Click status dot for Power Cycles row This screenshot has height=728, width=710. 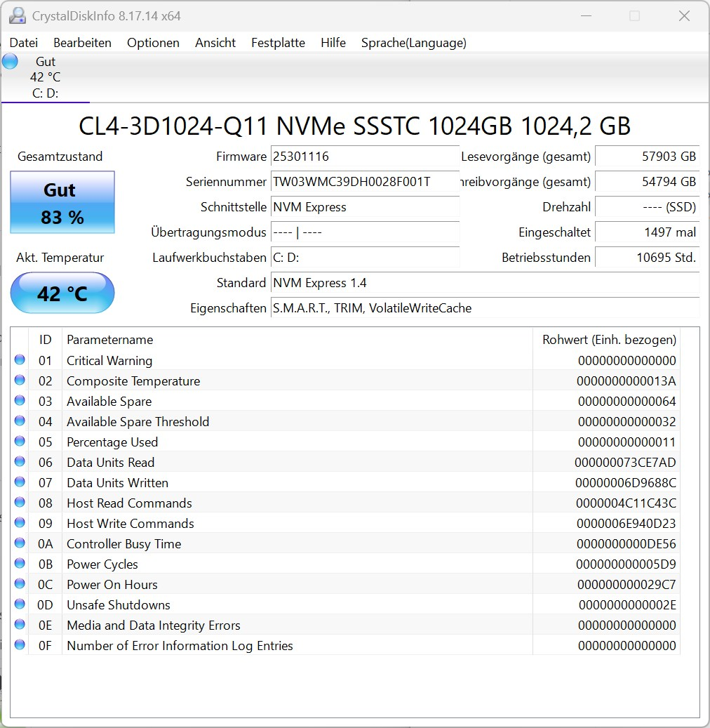coord(20,564)
